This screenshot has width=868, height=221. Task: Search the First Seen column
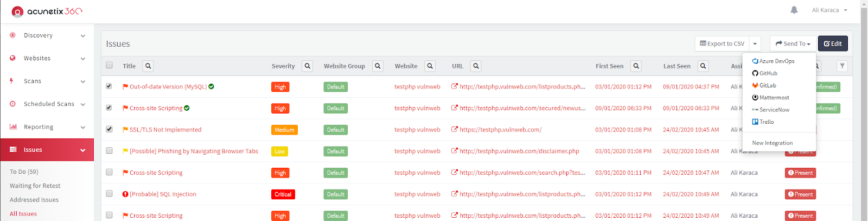636,66
